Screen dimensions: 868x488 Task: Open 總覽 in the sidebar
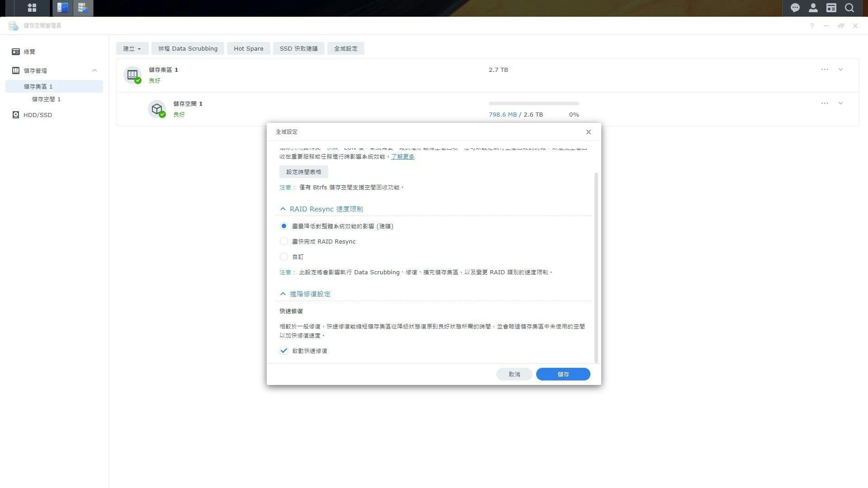(x=29, y=52)
